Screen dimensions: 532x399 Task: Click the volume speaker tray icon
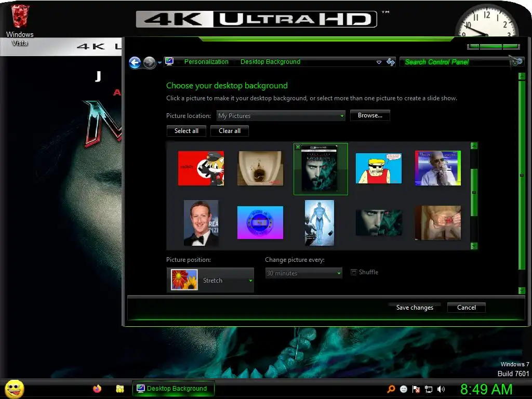pos(441,389)
